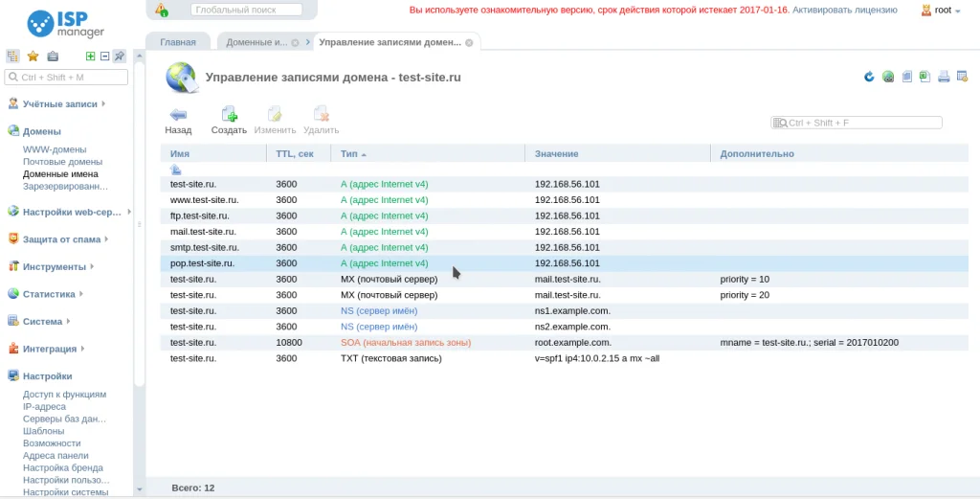The width and height of the screenshot is (980, 499).
Task: Click the notifications warning triangle icon
Action: tap(161, 11)
